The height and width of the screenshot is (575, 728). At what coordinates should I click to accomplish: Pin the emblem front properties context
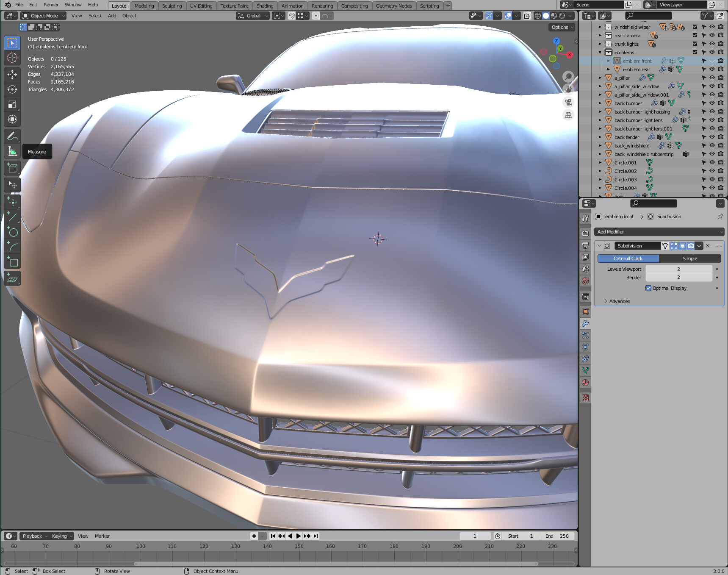point(720,217)
